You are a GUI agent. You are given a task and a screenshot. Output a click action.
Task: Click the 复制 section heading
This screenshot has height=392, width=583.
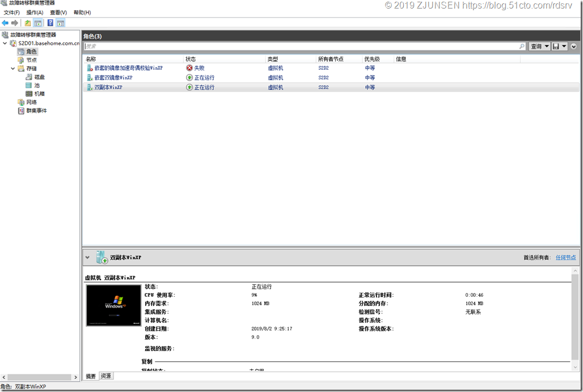147,361
